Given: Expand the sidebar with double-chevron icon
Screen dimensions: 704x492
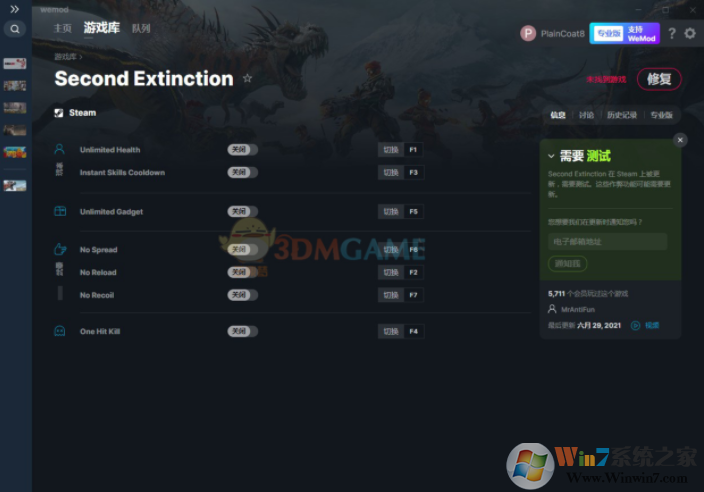Looking at the screenshot, I should click(x=14, y=9).
